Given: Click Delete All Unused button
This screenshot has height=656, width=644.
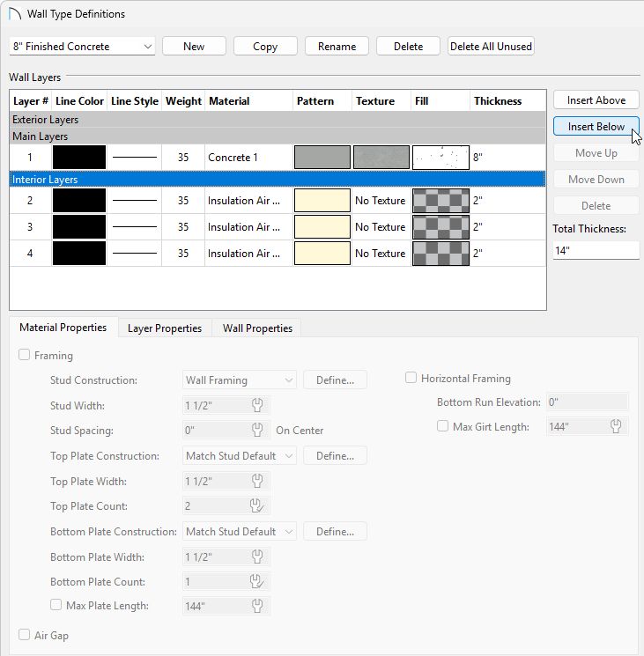Looking at the screenshot, I should 491,46.
